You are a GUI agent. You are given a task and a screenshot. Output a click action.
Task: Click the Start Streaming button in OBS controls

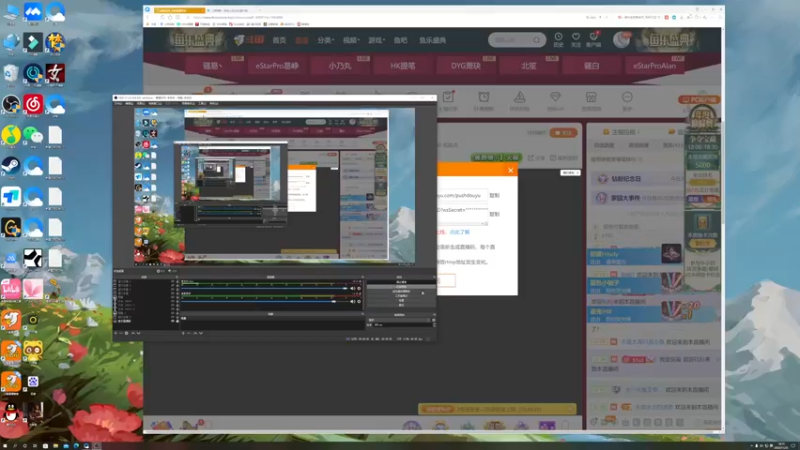tap(401, 282)
